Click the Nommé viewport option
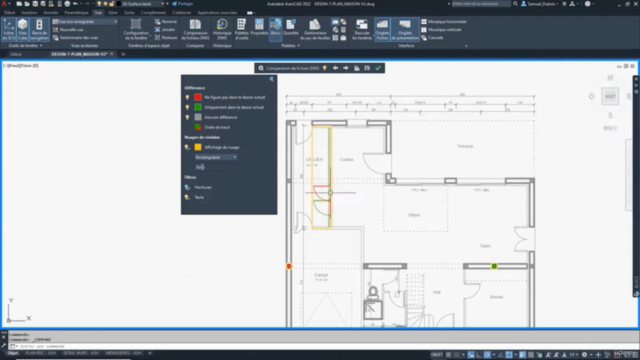The image size is (640, 360). [x=166, y=22]
